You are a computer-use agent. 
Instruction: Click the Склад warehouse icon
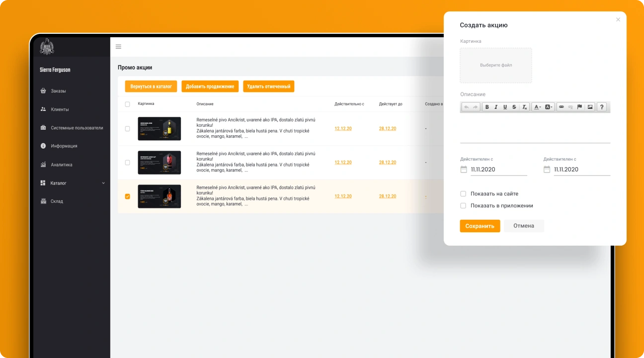click(x=43, y=201)
